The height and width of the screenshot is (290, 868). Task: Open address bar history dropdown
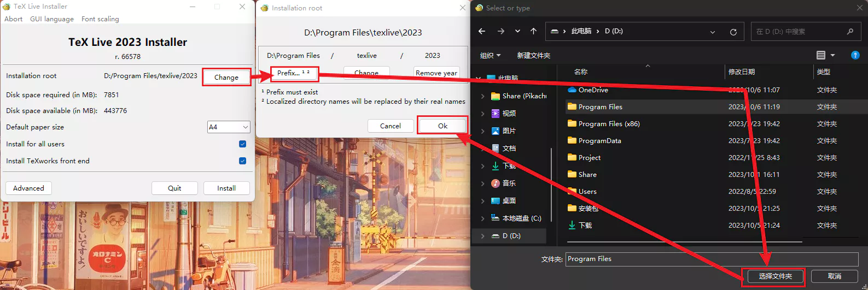click(712, 32)
